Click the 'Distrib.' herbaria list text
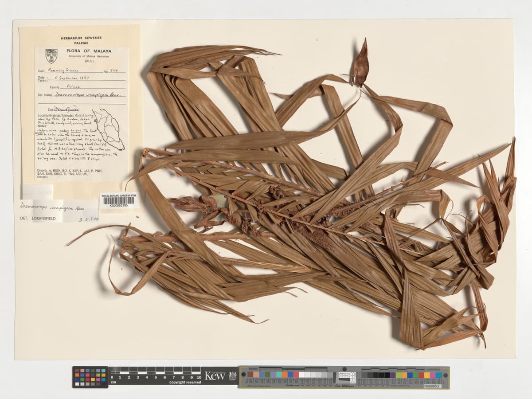532x399 pixels. pyautogui.click(x=70, y=172)
